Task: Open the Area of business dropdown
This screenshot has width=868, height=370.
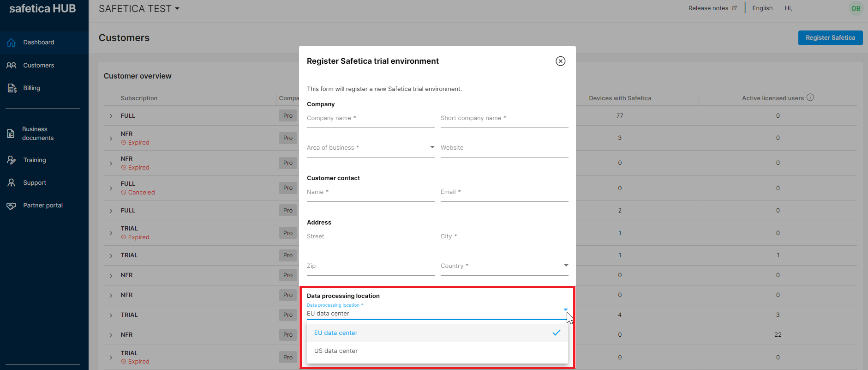Action: (371, 148)
